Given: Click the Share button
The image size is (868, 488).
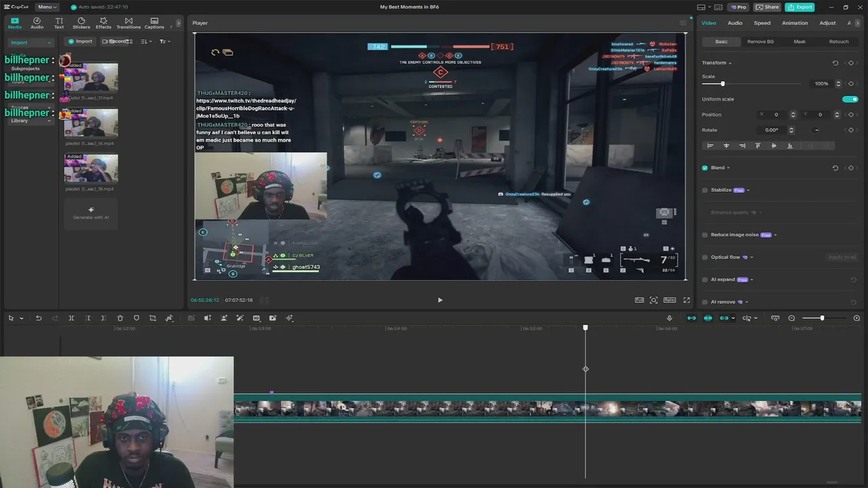Looking at the screenshot, I should tap(768, 7).
